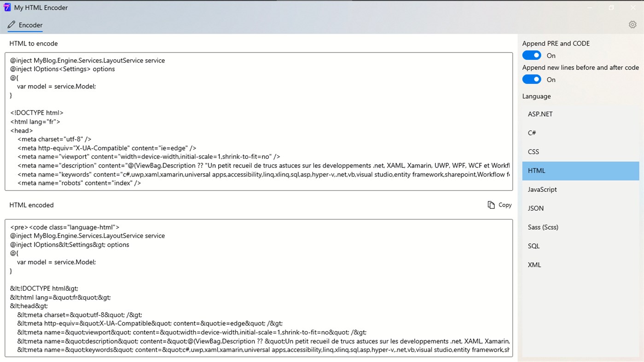Select the highlighted HTML language entry
Image resolution: width=644 pixels, height=362 pixels.
pyautogui.click(x=580, y=170)
